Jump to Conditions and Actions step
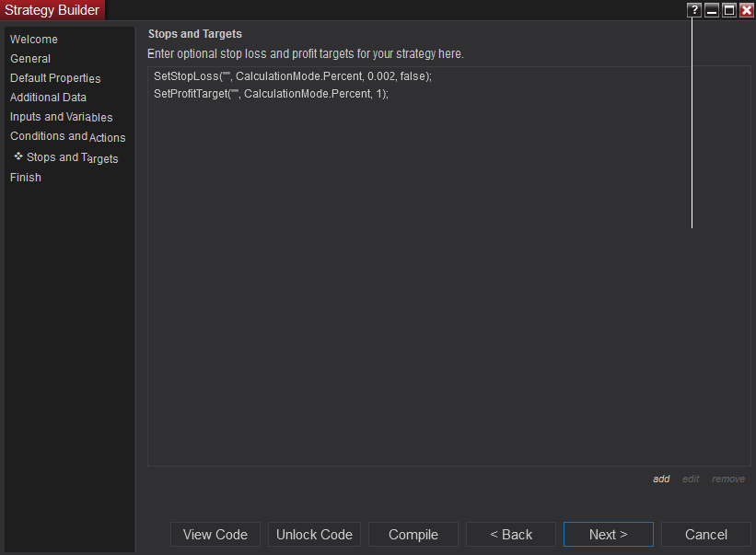Screen dimensions: 756x555 pyautogui.click(x=67, y=137)
